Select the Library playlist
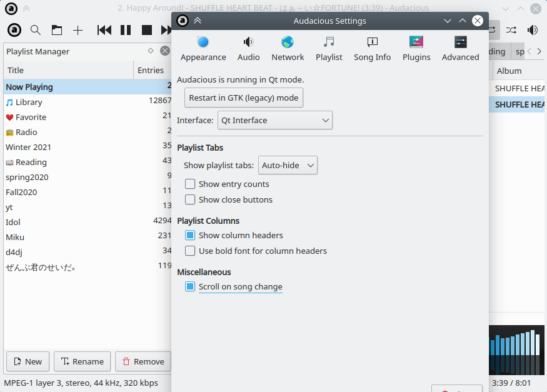This screenshot has width=547, height=392. [88, 102]
